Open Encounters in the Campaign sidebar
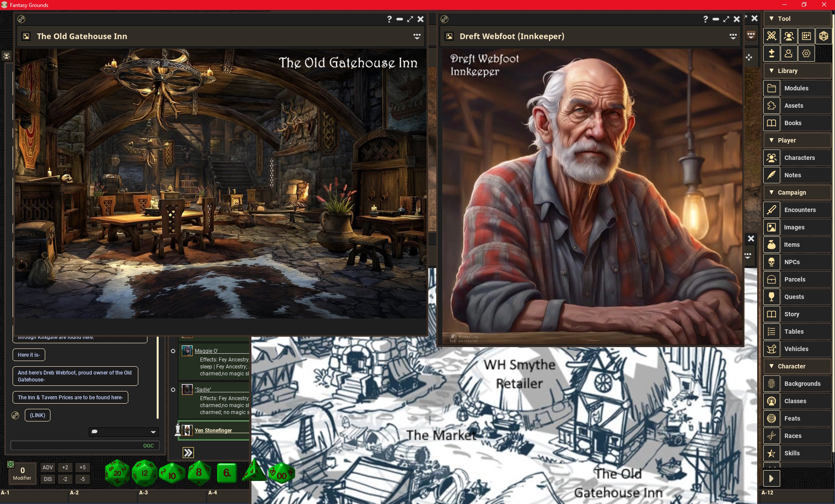Viewport: 835px width, 504px height. 797,210
